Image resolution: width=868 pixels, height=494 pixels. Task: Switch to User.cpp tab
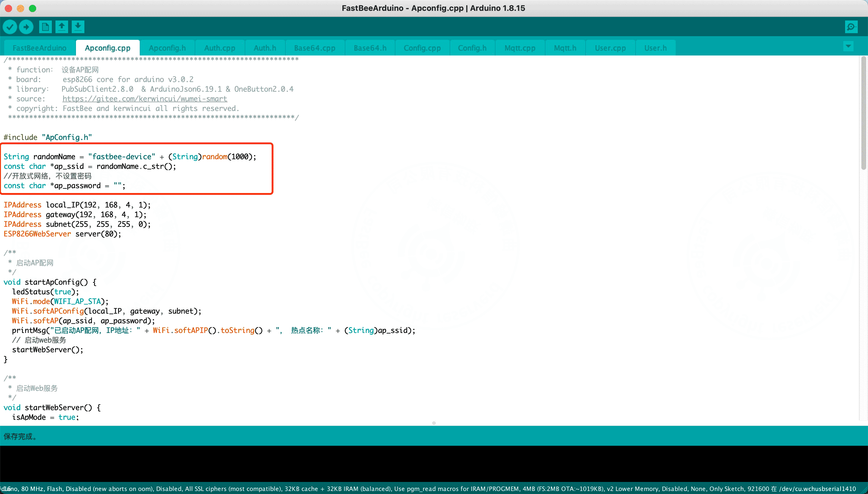click(610, 48)
